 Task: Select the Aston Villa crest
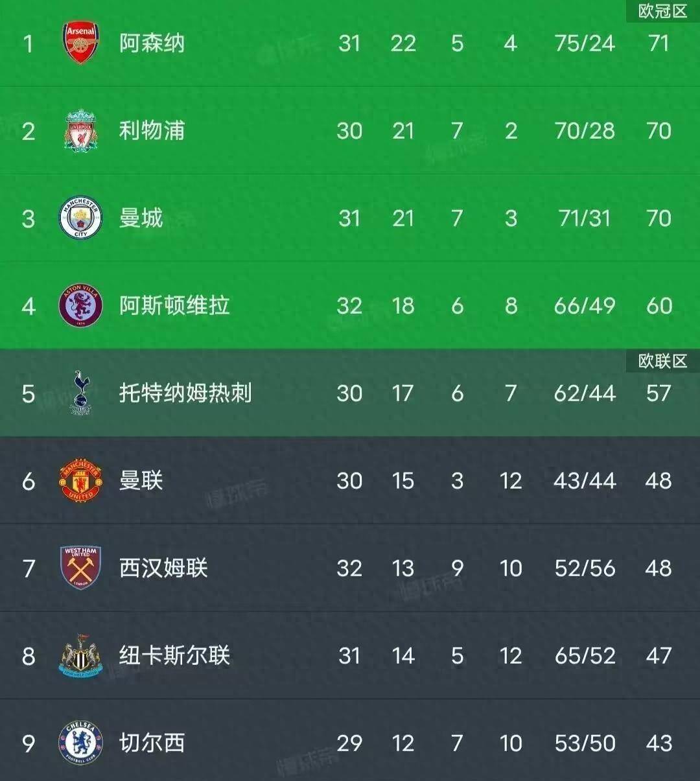(x=80, y=305)
